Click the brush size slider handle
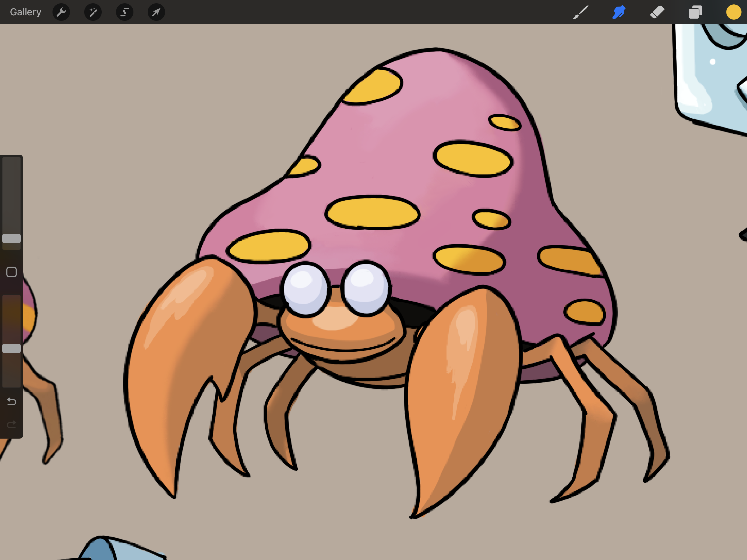747x560 pixels. 11,238
